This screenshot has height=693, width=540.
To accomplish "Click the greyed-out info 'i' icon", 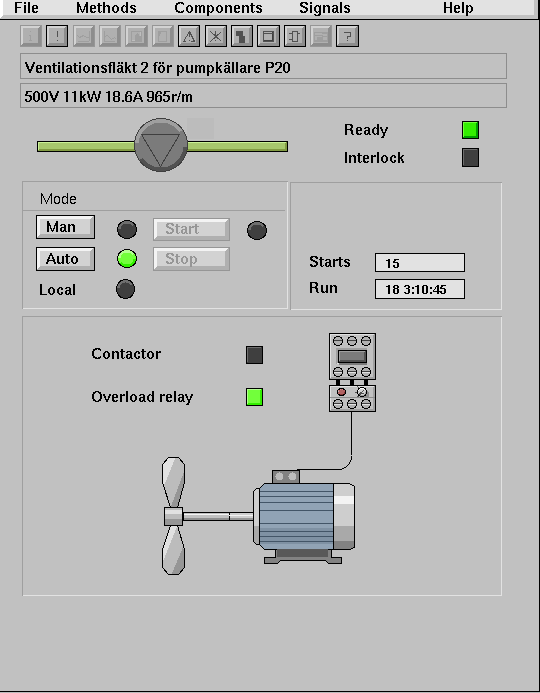I will [x=31, y=36].
